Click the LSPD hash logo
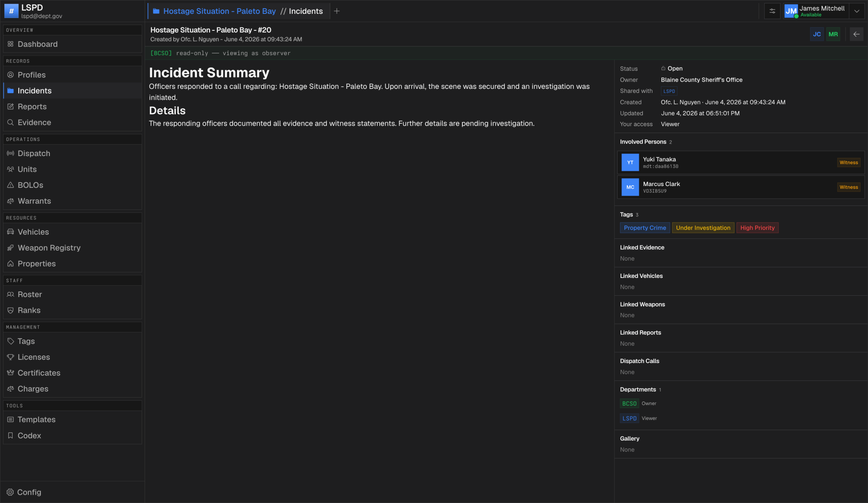The height and width of the screenshot is (503, 868). point(11,11)
